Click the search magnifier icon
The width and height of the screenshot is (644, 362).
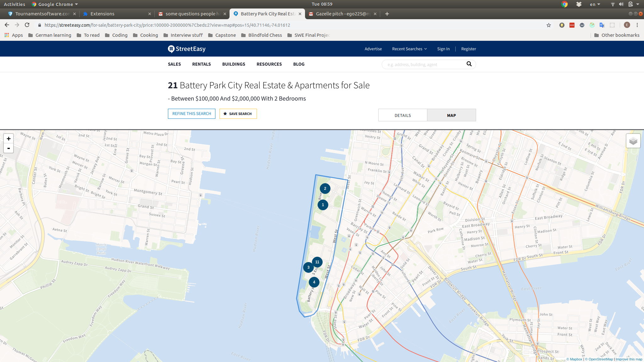click(x=469, y=64)
